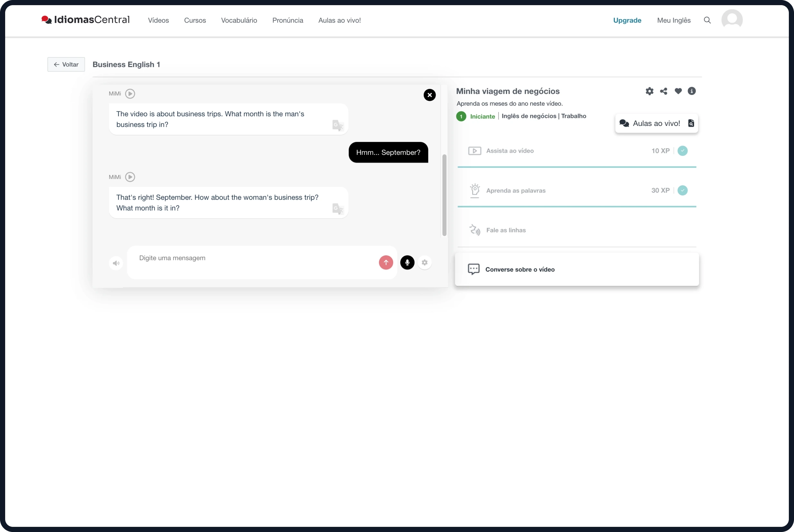Click the chat conversation scrollbar

(x=444, y=195)
